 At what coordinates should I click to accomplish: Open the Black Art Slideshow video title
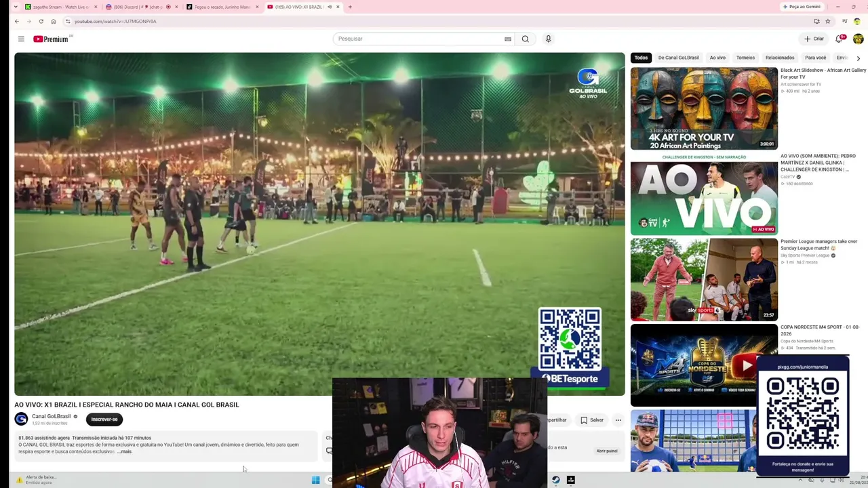(x=823, y=73)
